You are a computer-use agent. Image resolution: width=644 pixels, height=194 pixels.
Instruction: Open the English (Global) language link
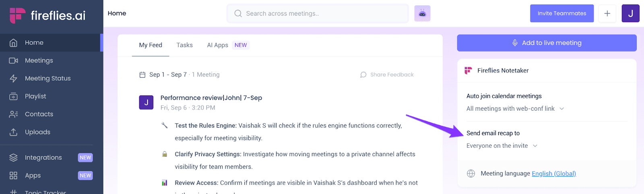[554, 173]
